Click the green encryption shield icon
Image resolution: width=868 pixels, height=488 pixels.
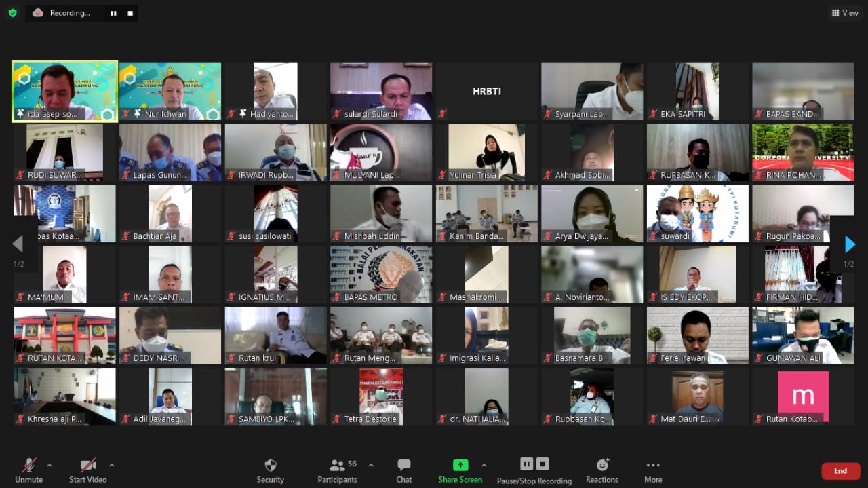coord(12,13)
